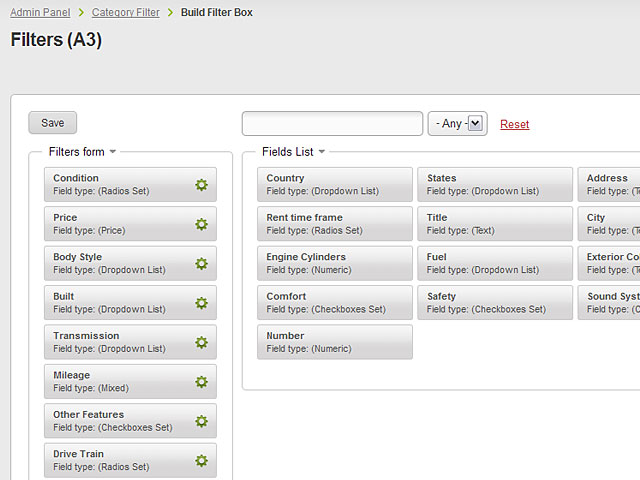Screen dimensions: 640x480
Task: Click gear icon for Other Features
Action: [201, 421]
